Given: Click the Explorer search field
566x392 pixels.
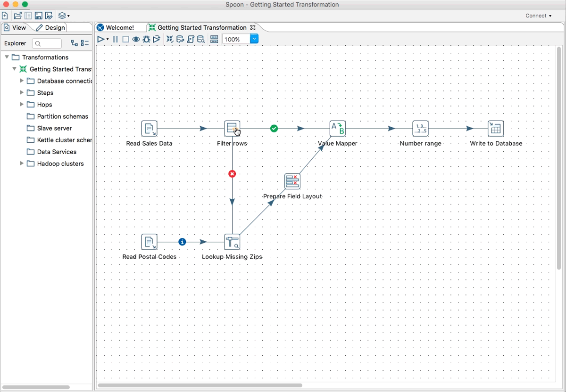Looking at the screenshot, I should pos(47,43).
